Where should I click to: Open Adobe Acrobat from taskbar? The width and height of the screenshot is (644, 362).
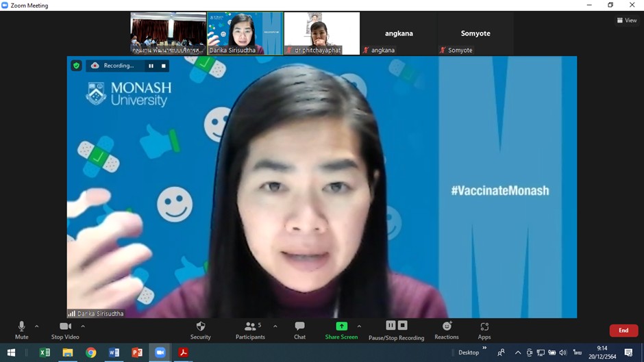pyautogui.click(x=183, y=352)
